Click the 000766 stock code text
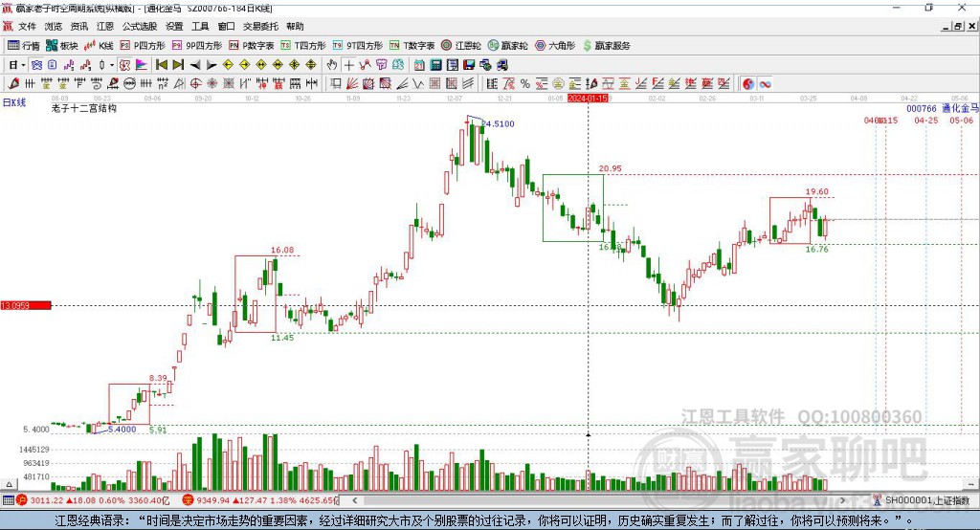Screen dimensions: 980x530 tap(922, 109)
